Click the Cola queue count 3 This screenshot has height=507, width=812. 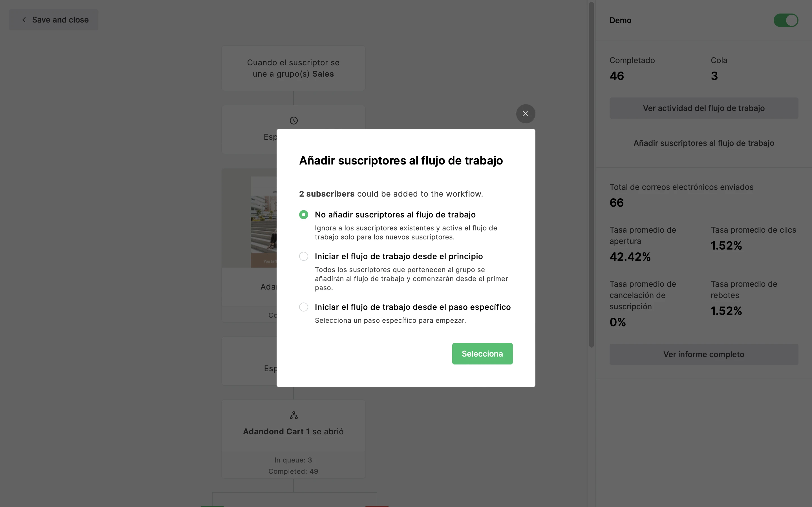[x=714, y=76]
